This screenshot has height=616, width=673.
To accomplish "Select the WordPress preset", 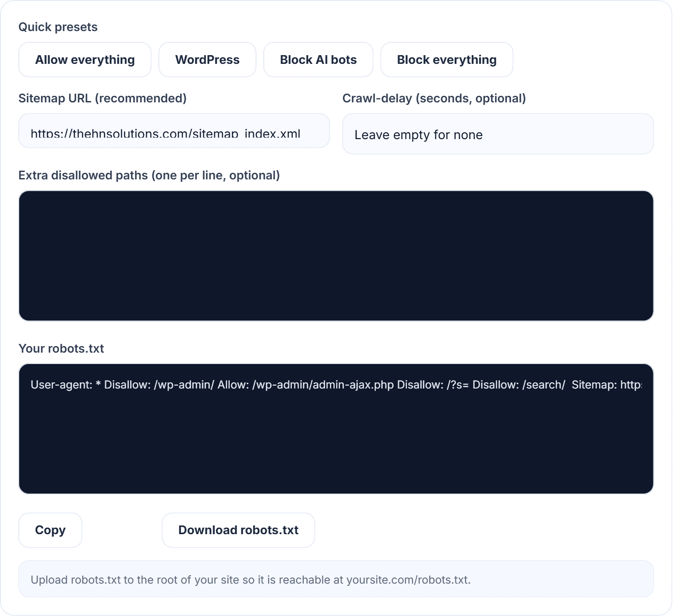I will 207,59.
